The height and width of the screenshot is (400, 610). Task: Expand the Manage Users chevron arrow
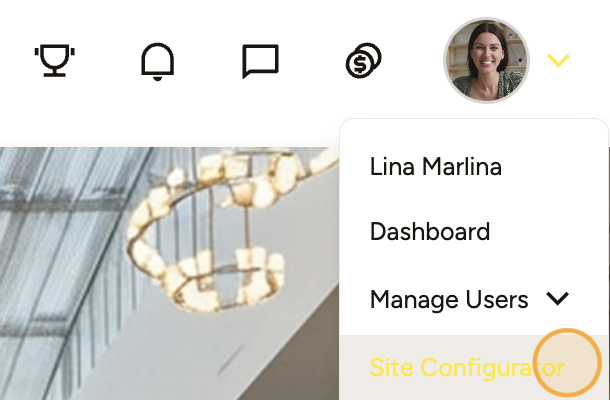[x=557, y=299]
